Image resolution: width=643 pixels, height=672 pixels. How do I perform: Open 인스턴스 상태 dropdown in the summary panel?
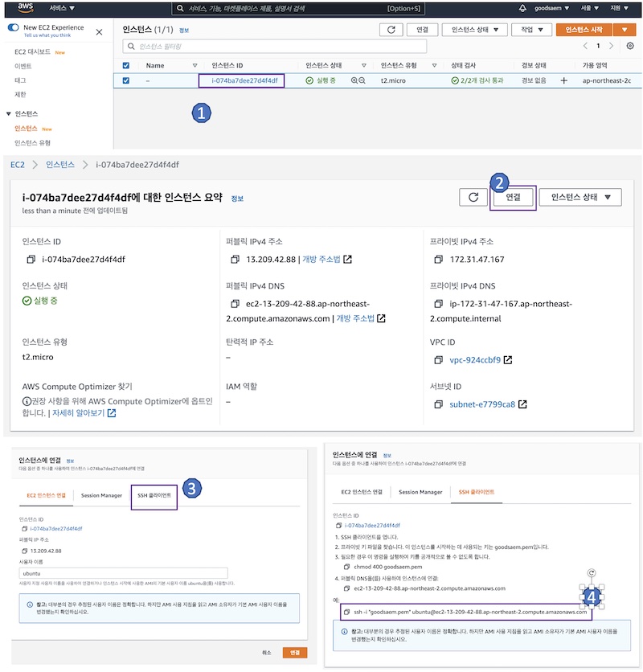coord(580,197)
